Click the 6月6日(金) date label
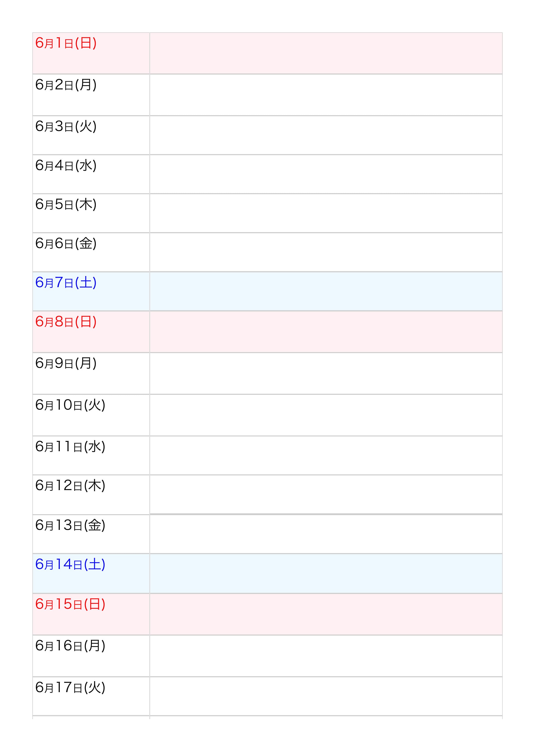 66,244
